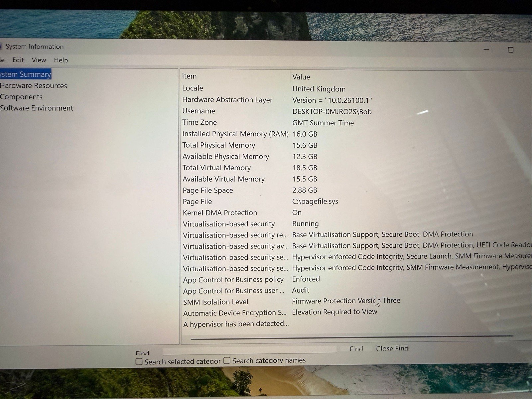The image size is (532, 399).
Task: Click the C:\pagefile.sys value
Action: pos(315,201)
